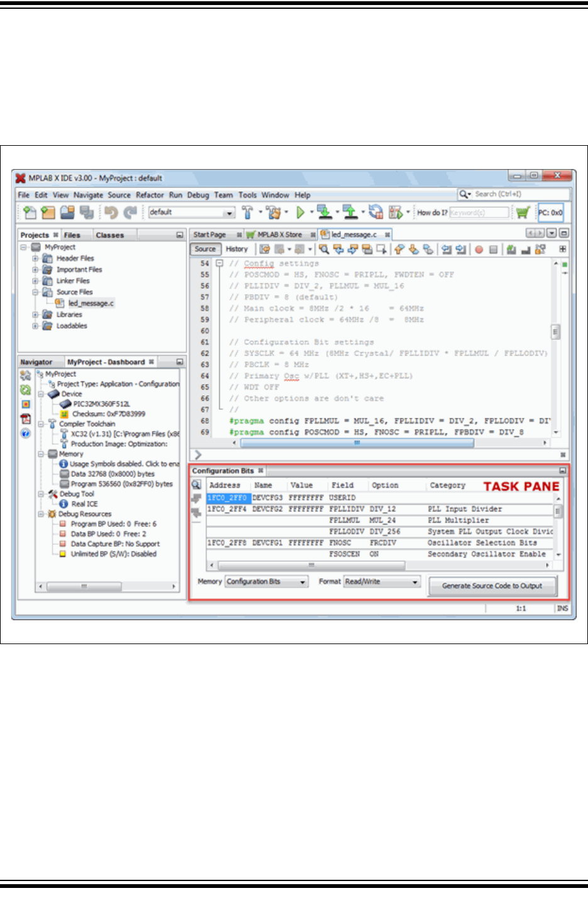Click the Redo arrow in main toolbar
The image size is (588, 898).
click(130, 212)
